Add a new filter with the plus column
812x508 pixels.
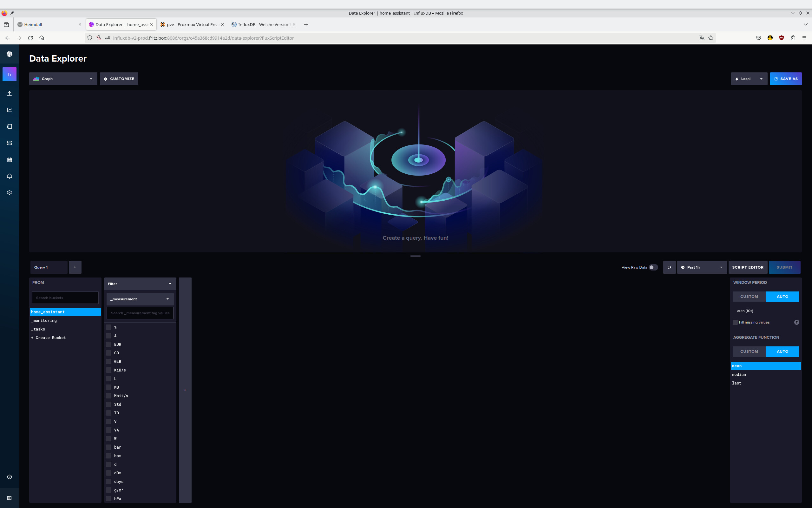(x=185, y=390)
